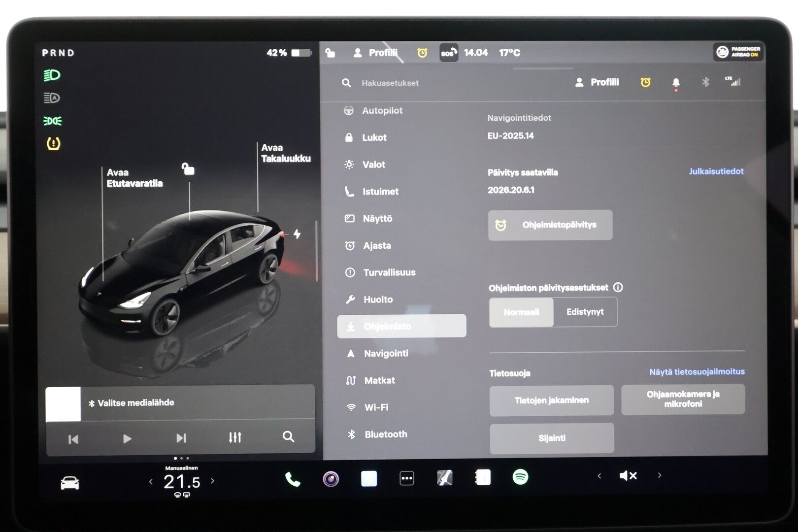Tap the Ohjelmistopäivitys button
The image size is (798, 532).
pos(550,225)
